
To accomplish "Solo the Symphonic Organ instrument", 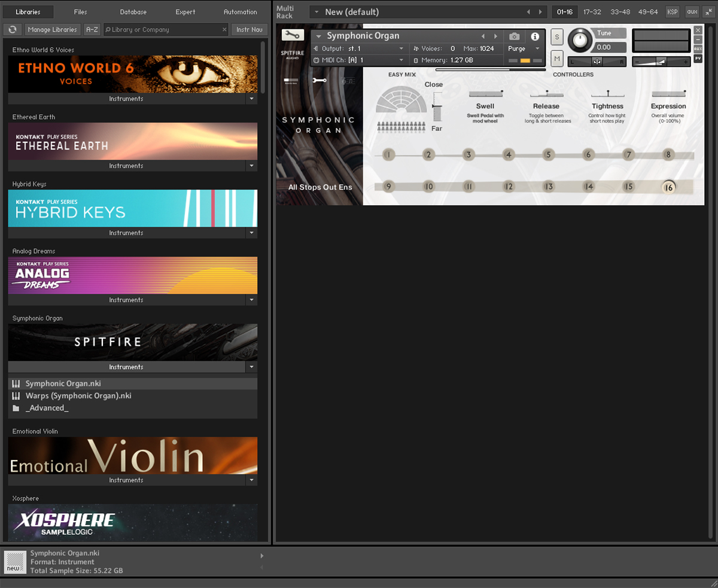I will click(x=557, y=37).
